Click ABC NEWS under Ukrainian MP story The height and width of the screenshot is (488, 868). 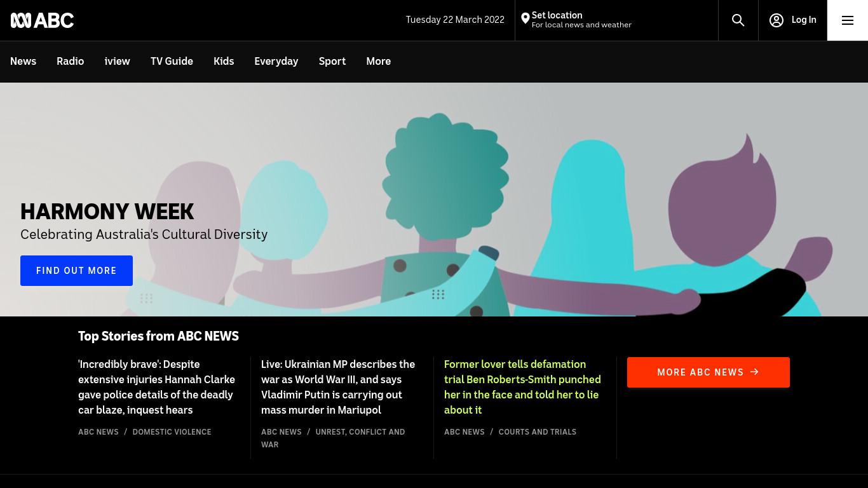(x=281, y=432)
